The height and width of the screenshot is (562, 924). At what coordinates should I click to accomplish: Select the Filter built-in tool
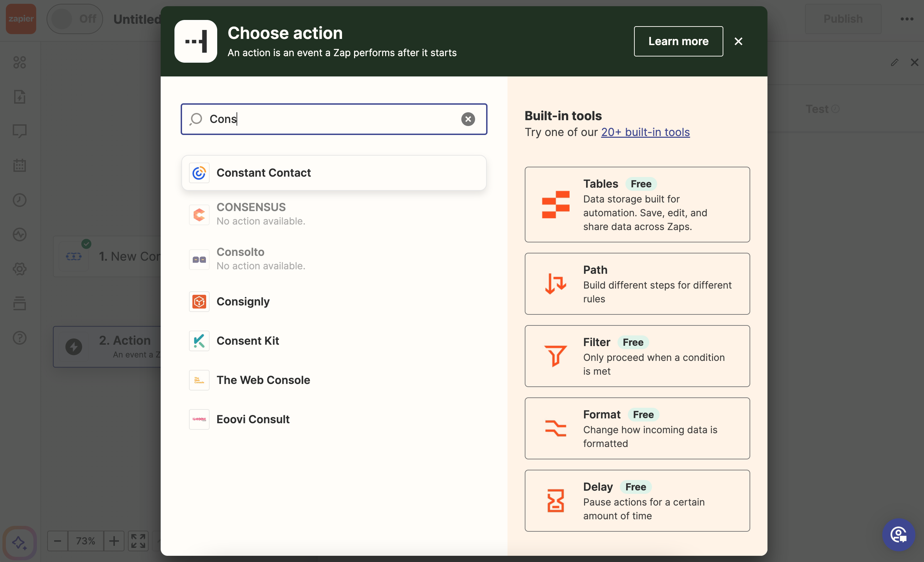pyautogui.click(x=637, y=356)
